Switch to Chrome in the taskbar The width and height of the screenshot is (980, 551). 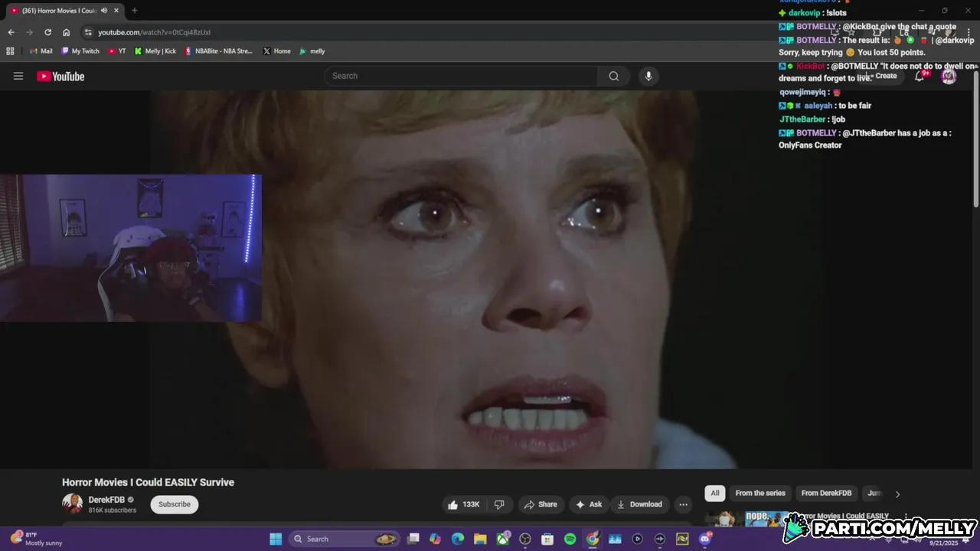[x=593, y=539]
